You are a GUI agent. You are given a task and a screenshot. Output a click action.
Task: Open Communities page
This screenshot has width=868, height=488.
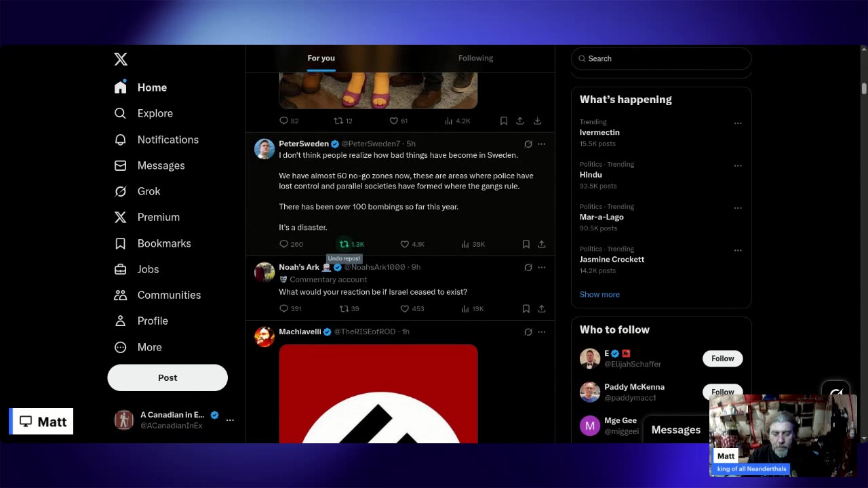click(x=157, y=295)
